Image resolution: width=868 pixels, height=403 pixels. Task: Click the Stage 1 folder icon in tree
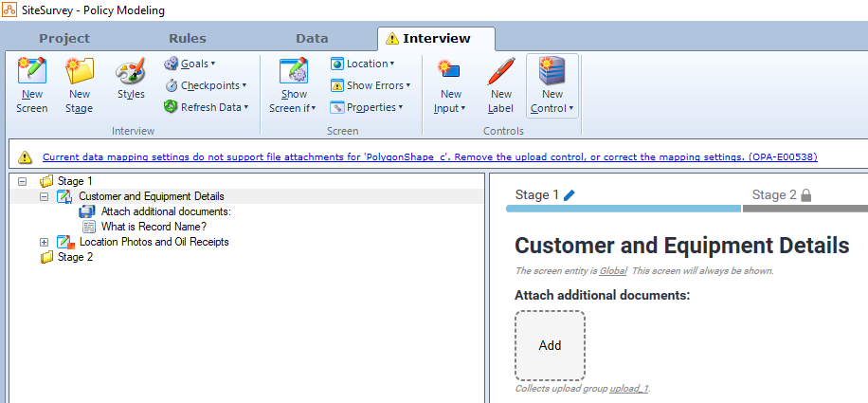pos(47,181)
